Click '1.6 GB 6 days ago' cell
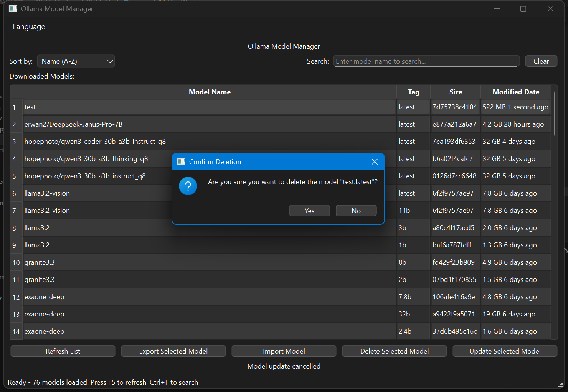 click(x=516, y=331)
